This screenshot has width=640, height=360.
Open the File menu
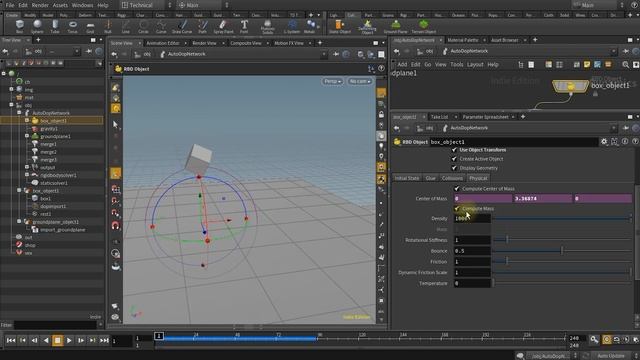click(x=10, y=5)
